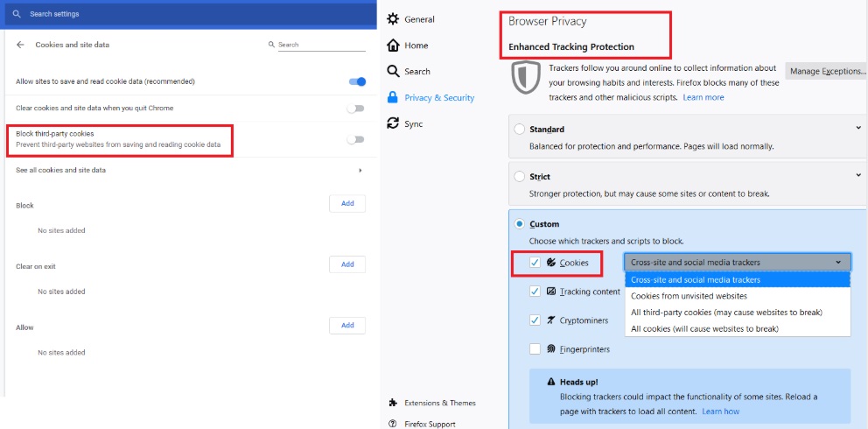Click the small search magnifier in Cookies page
This screenshot has height=429, width=868.
click(x=271, y=45)
